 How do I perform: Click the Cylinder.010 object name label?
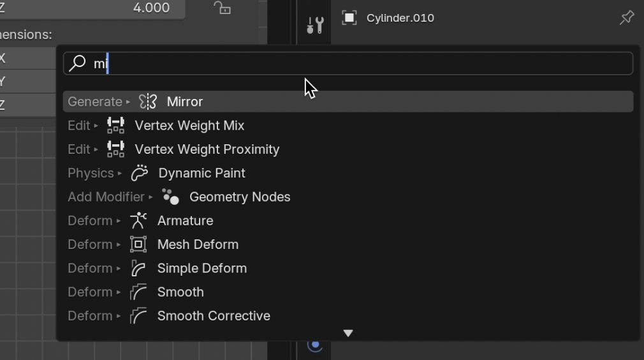400,18
